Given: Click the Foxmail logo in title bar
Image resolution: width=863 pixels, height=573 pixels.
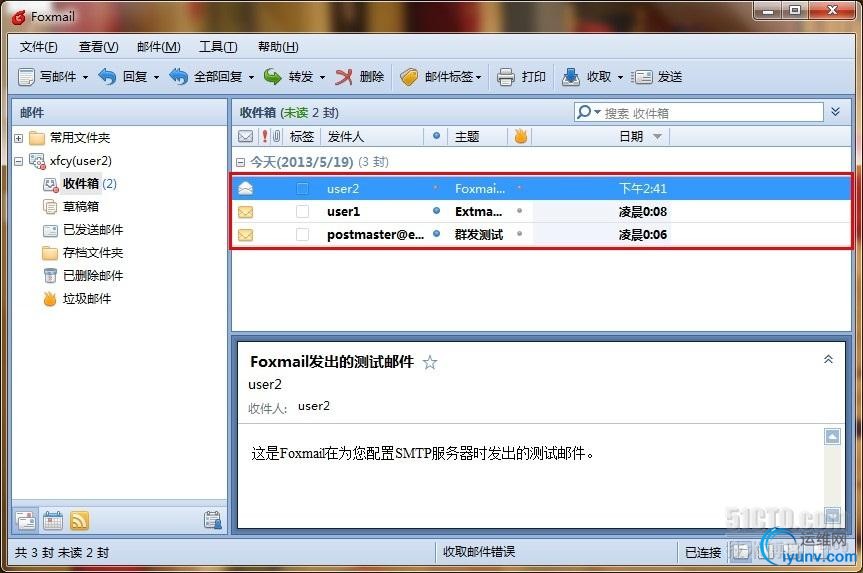Looking at the screenshot, I should coord(19,17).
